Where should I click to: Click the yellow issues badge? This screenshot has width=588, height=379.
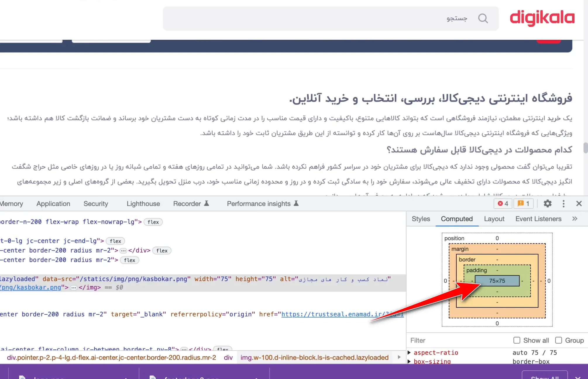coord(523,203)
